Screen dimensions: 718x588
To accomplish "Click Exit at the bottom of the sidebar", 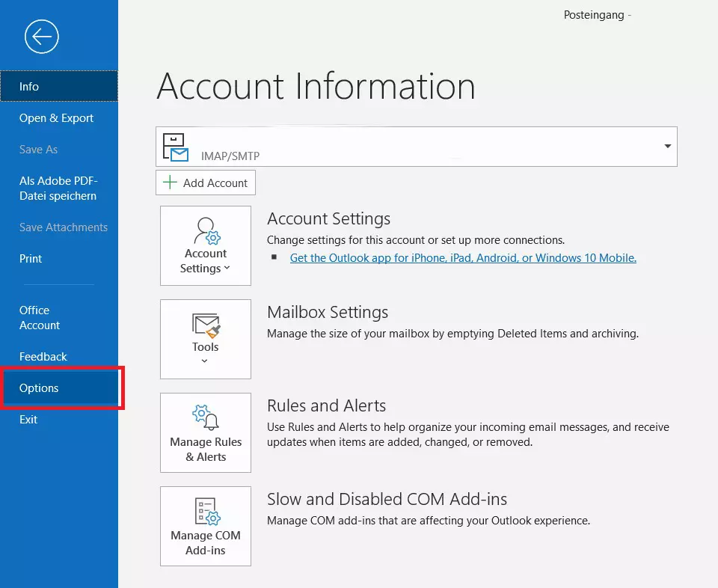I will pyautogui.click(x=28, y=419).
